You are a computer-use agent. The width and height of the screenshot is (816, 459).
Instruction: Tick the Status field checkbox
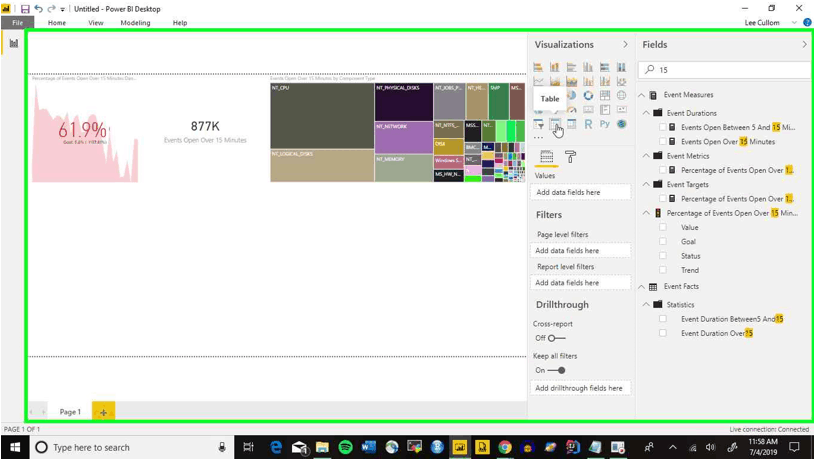662,256
